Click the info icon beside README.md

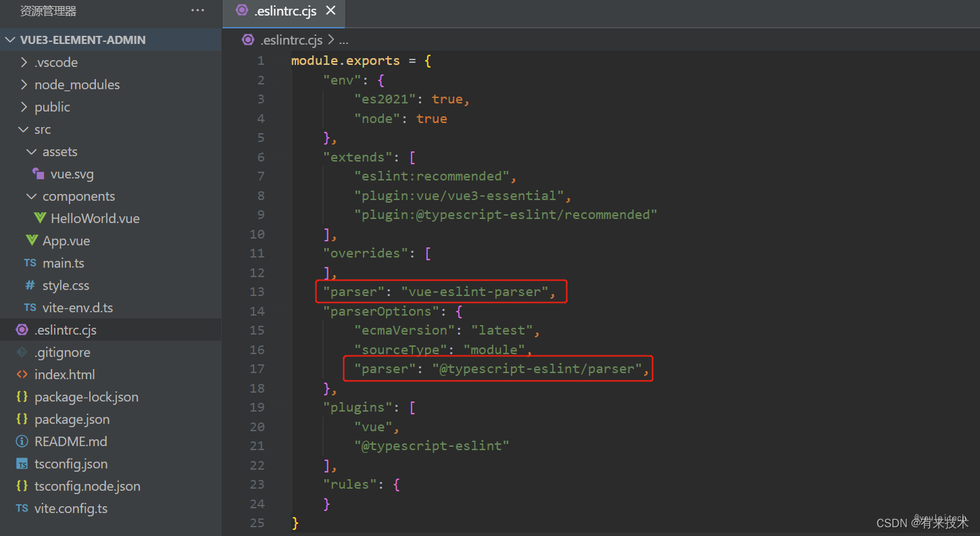(x=22, y=441)
